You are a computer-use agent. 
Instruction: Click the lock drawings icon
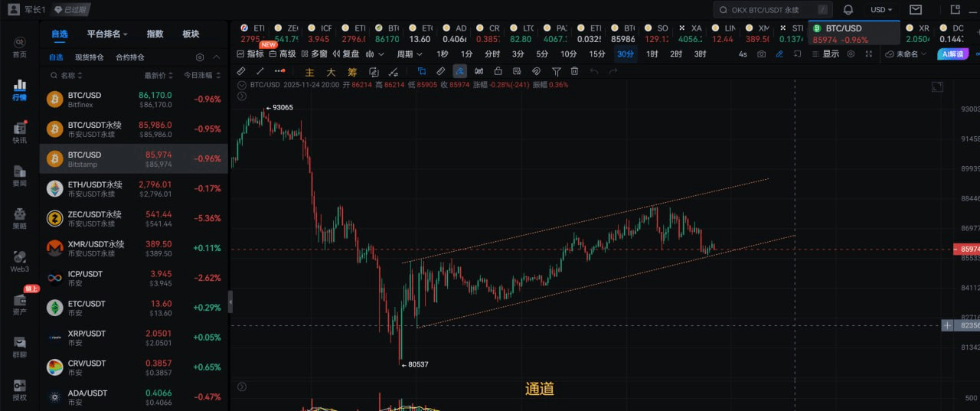tap(498, 71)
